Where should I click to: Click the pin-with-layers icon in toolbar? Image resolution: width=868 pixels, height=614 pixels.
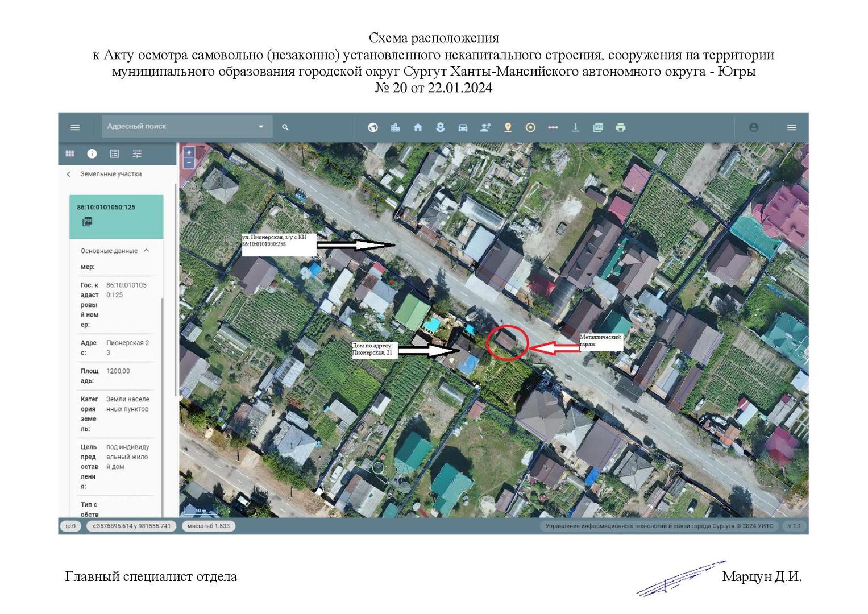click(441, 127)
